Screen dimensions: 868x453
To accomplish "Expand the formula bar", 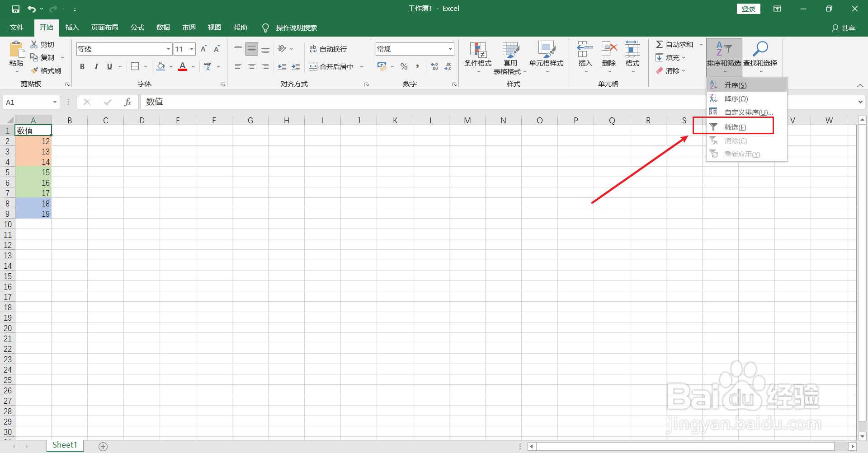I will point(860,102).
